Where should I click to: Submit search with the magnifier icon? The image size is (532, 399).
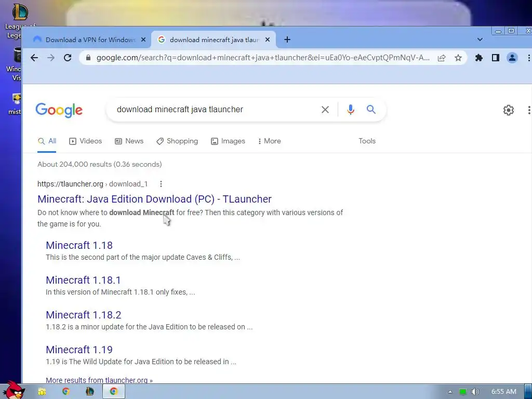point(371,110)
